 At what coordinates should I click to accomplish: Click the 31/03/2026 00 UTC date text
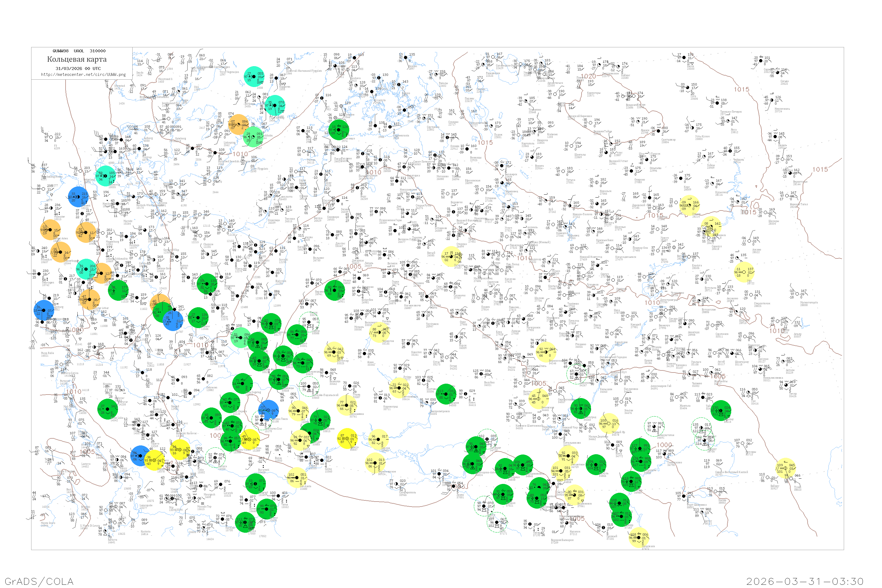(78, 68)
